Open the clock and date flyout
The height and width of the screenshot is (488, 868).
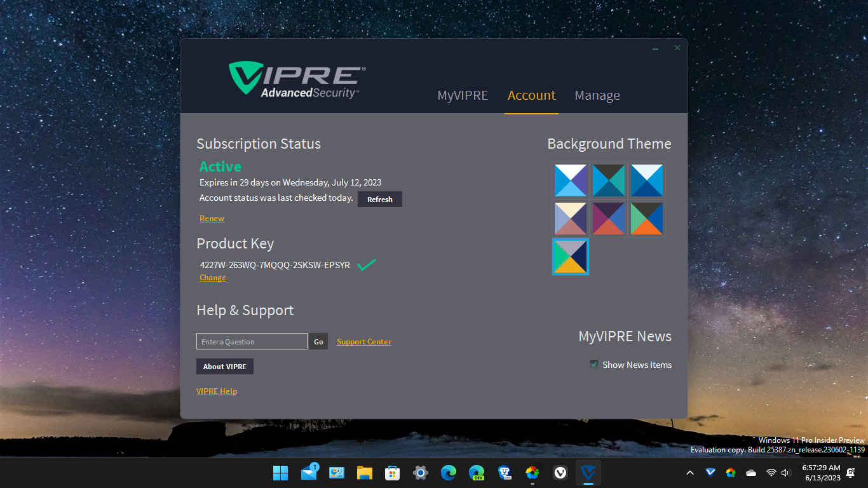[x=821, y=472]
